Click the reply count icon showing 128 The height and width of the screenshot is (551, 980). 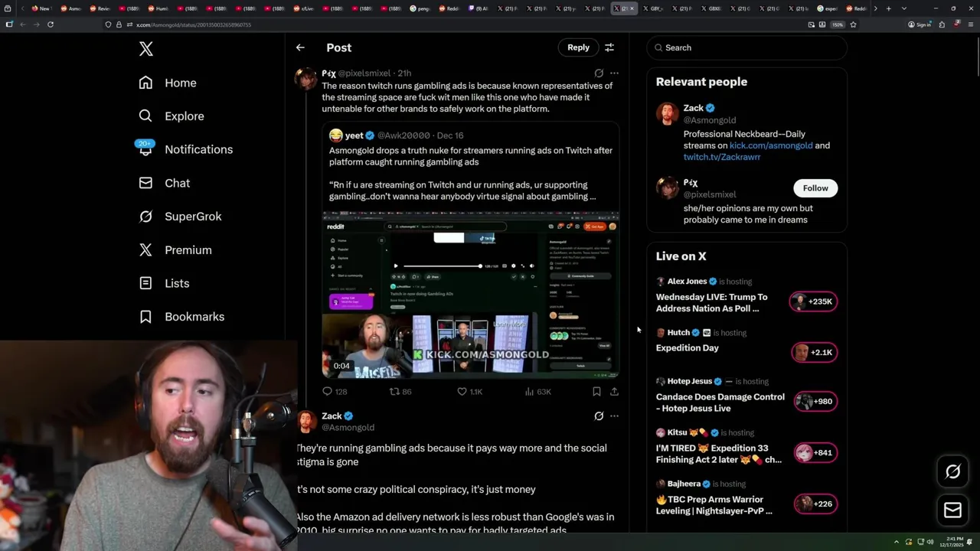coord(328,391)
